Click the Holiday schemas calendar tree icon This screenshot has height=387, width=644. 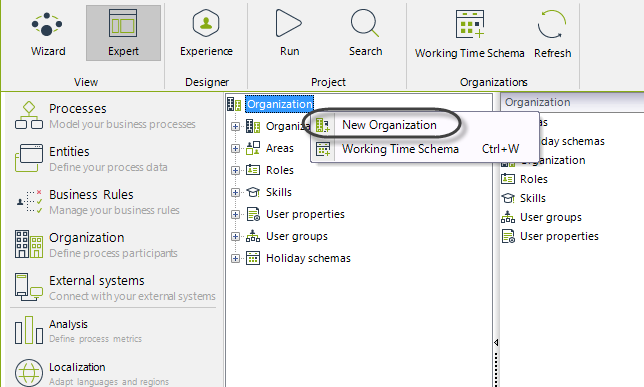253,258
